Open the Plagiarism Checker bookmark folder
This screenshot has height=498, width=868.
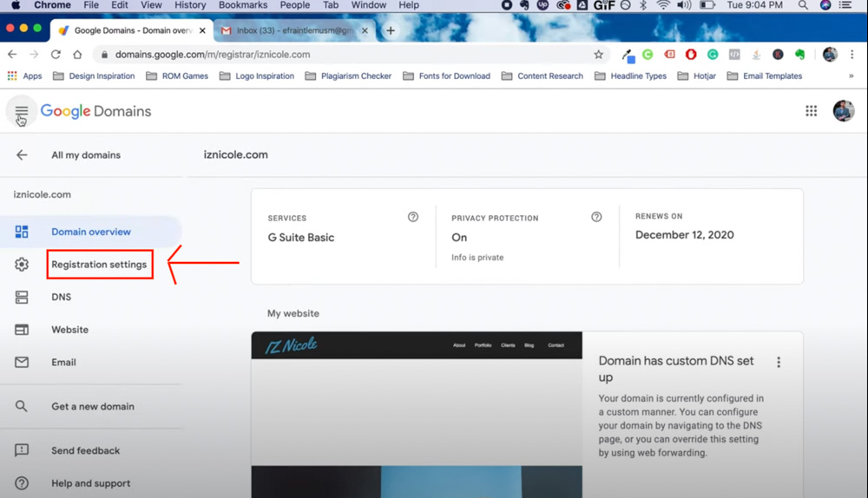[348, 75]
